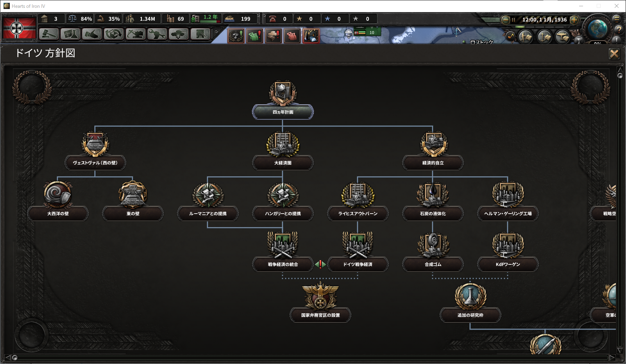This screenshot has height=364, width=626.
Task: Select the 追加の研究枠 focus
Action: click(x=470, y=315)
